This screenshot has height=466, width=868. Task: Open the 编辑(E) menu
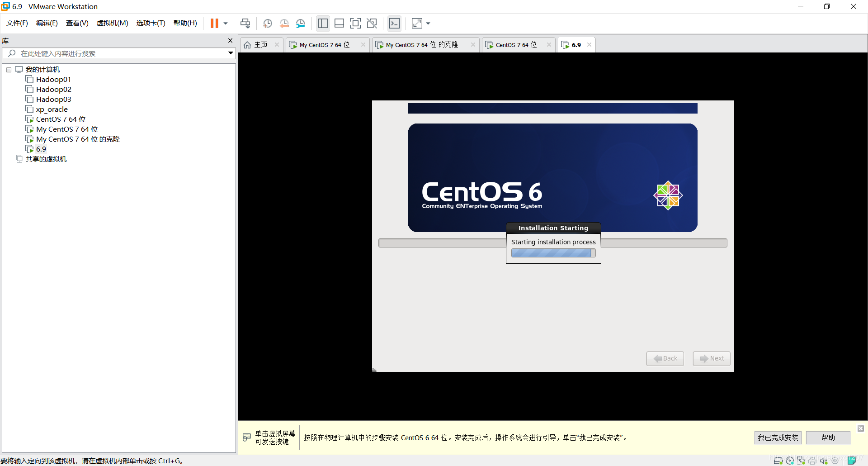click(47, 23)
